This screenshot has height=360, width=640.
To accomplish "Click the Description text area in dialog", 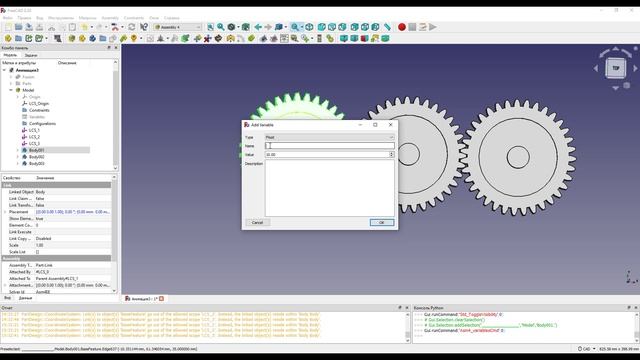I will [329, 188].
